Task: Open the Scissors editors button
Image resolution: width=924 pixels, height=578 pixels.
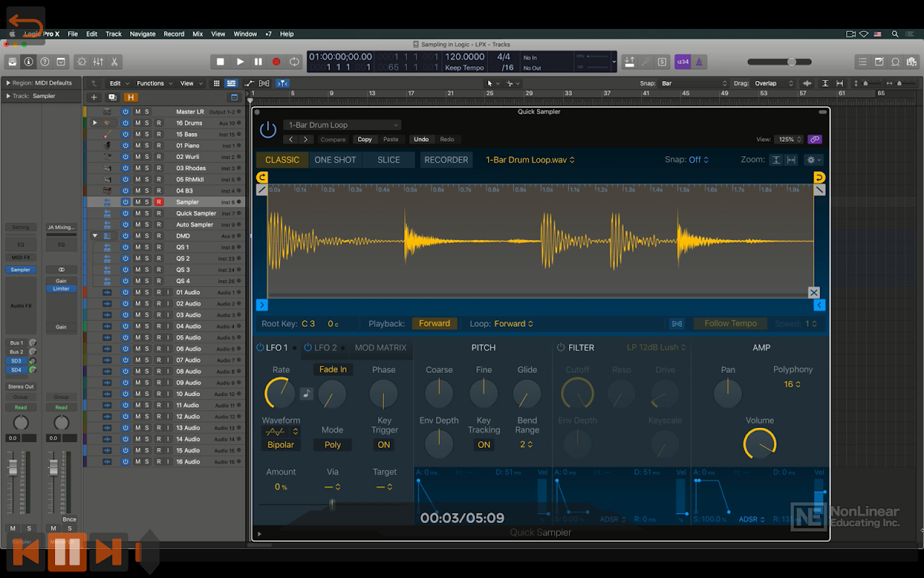Action: pos(114,62)
